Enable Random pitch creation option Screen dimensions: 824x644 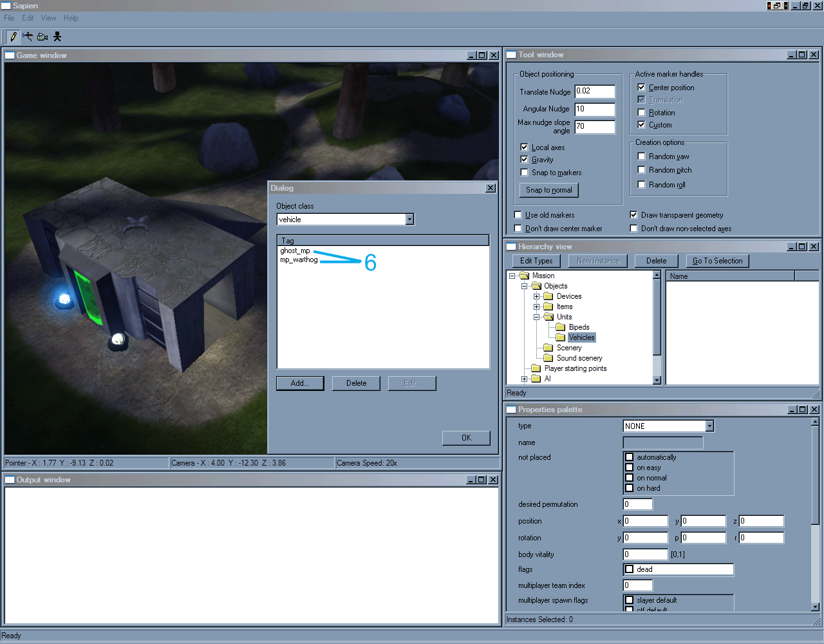coord(641,169)
